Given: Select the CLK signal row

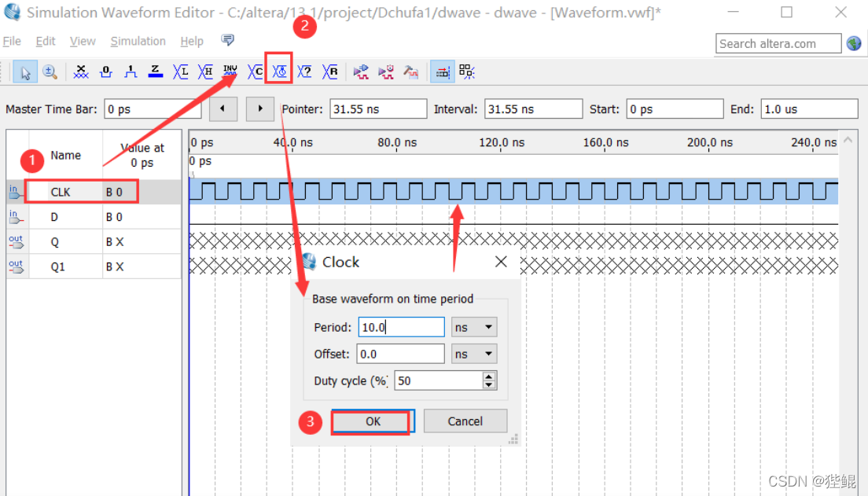Looking at the screenshot, I should (x=94, y=192).
